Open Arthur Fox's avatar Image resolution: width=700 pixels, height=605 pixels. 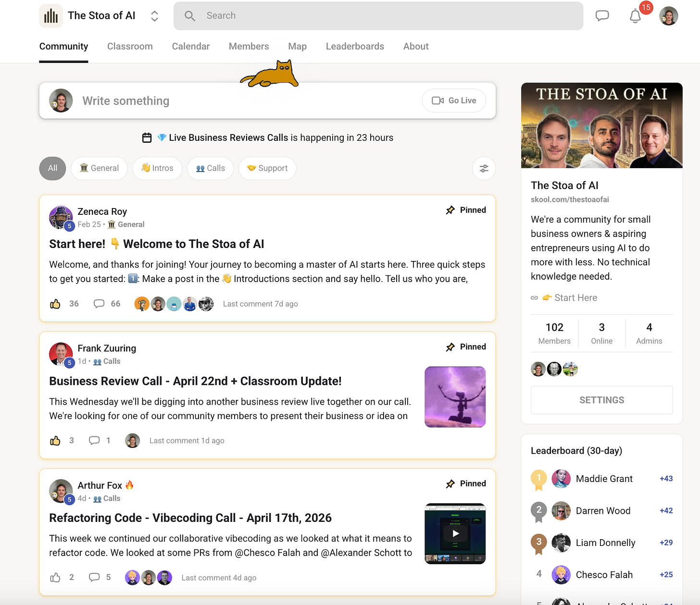pos(61,491)
